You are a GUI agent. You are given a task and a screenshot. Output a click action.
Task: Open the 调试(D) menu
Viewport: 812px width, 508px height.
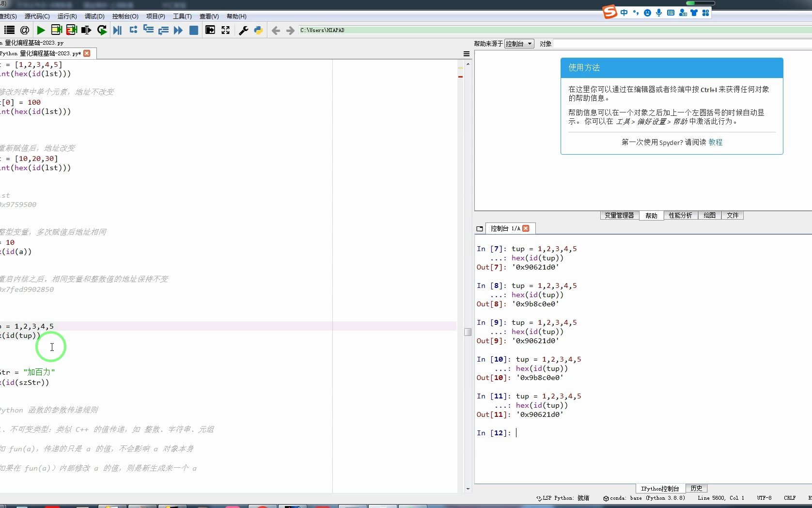[94, 16]
